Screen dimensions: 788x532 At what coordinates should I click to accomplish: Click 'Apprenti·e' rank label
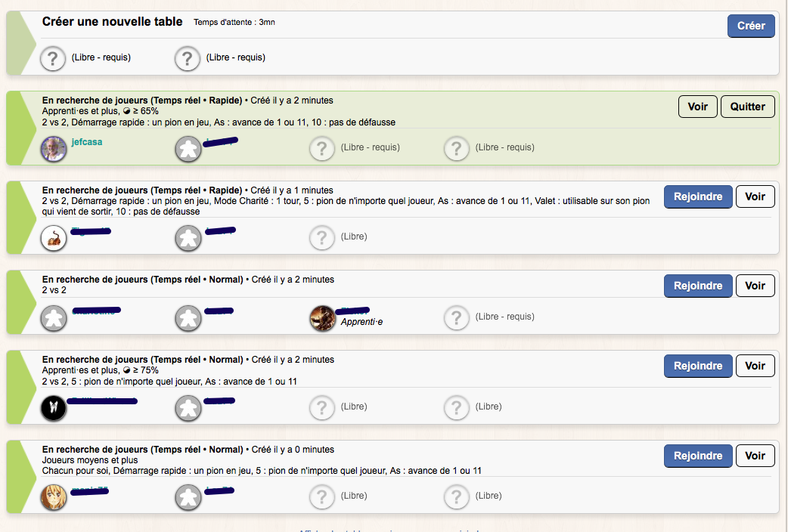[361, 322]
